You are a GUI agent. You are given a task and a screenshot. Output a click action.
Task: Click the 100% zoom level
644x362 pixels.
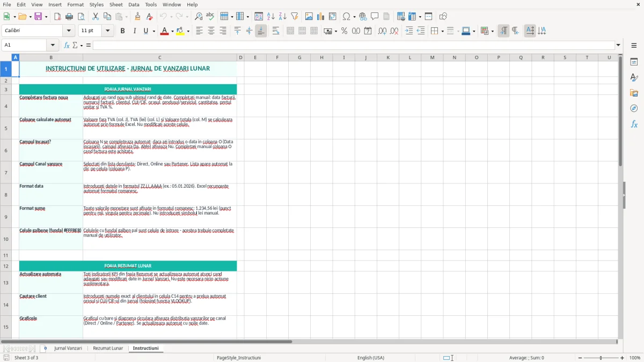[x=635, y=358]
